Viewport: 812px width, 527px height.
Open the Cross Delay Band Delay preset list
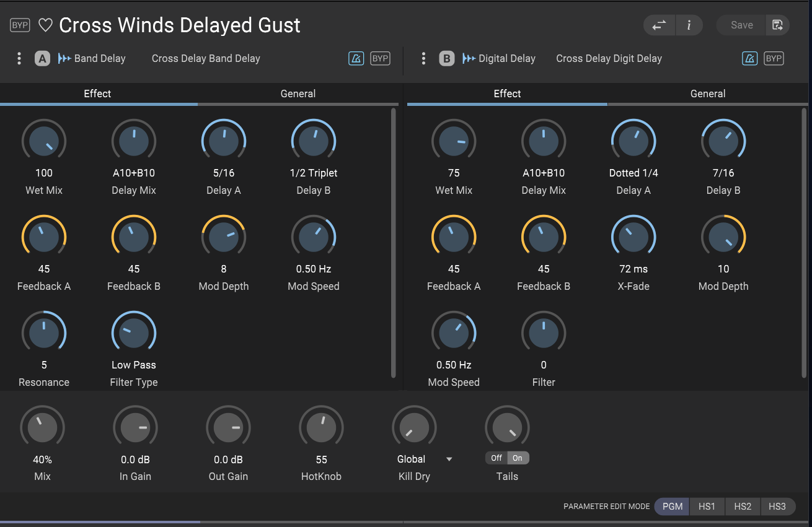206,59
